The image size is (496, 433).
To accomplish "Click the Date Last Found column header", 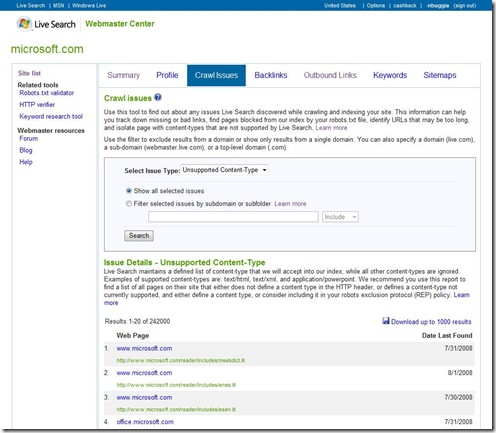I will 447,336.
